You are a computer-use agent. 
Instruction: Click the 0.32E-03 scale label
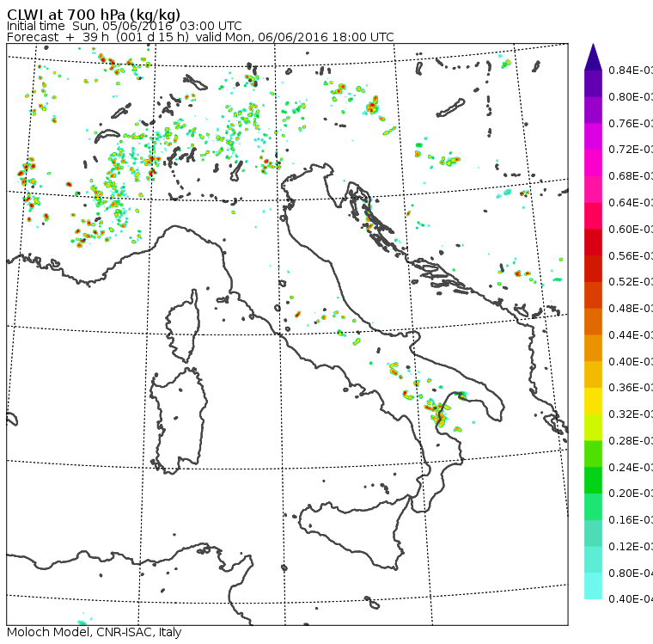click(x=631, y=414)
